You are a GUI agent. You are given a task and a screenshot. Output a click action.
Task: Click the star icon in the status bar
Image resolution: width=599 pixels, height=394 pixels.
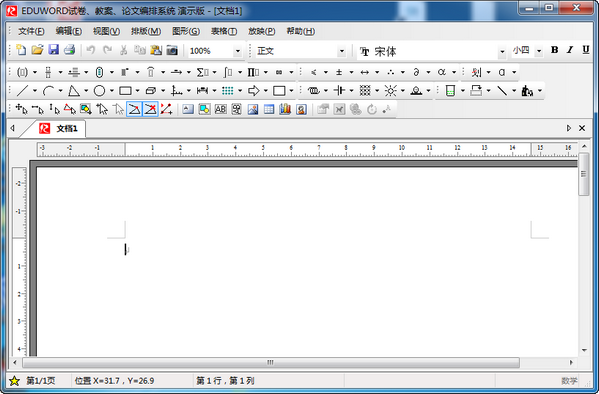tap(15, 381)
